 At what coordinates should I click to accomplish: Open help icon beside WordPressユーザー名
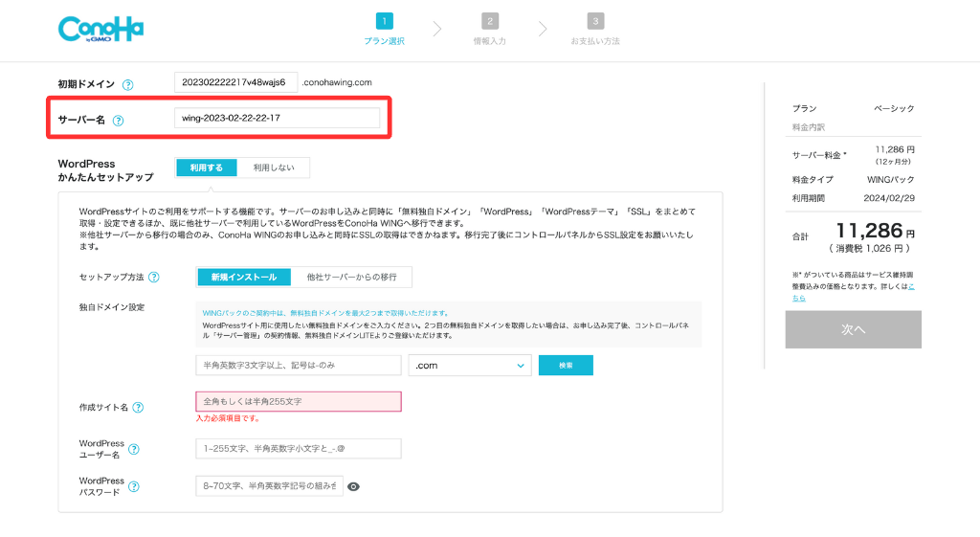pyautogui.click(x=134, y=449)
